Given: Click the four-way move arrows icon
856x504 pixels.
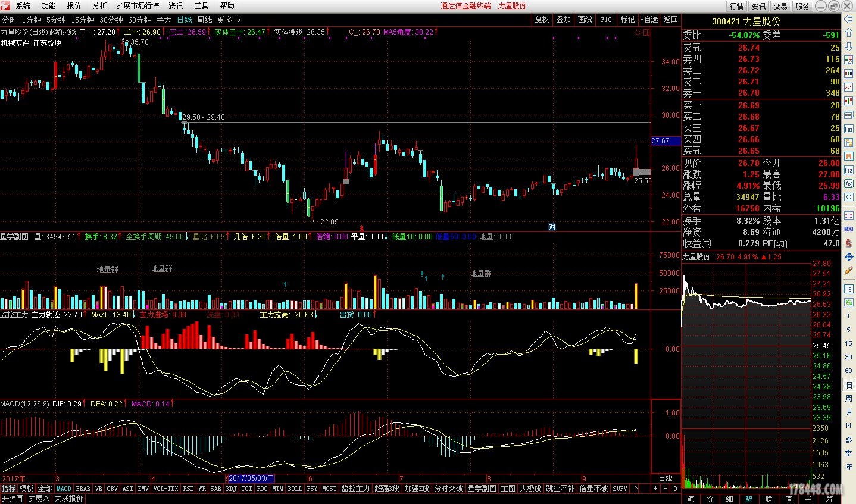Looking at the screenshot, I should click(849, 256).
